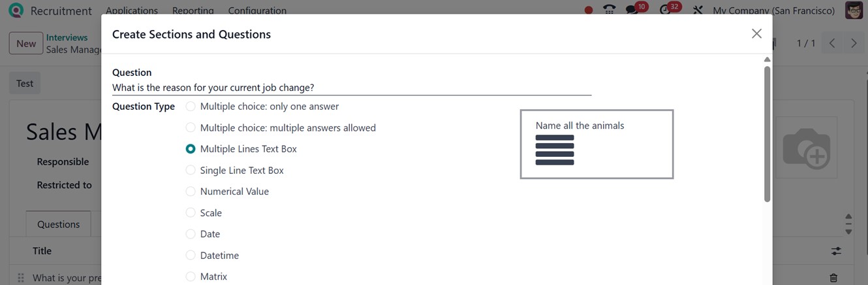Click the trash icon on question row

pos(833,278)
